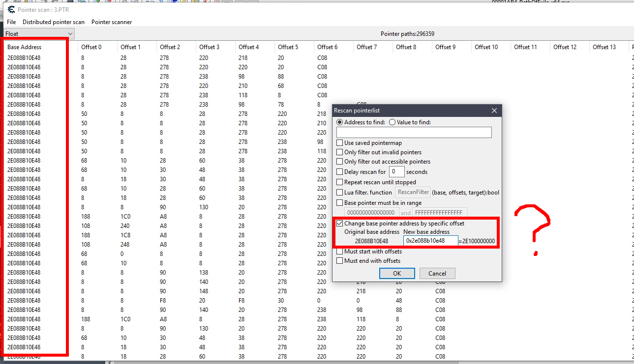Click the Delay rescan seconds field
The width and height of the screenshot is (634, 364).
tap(396, 172)
